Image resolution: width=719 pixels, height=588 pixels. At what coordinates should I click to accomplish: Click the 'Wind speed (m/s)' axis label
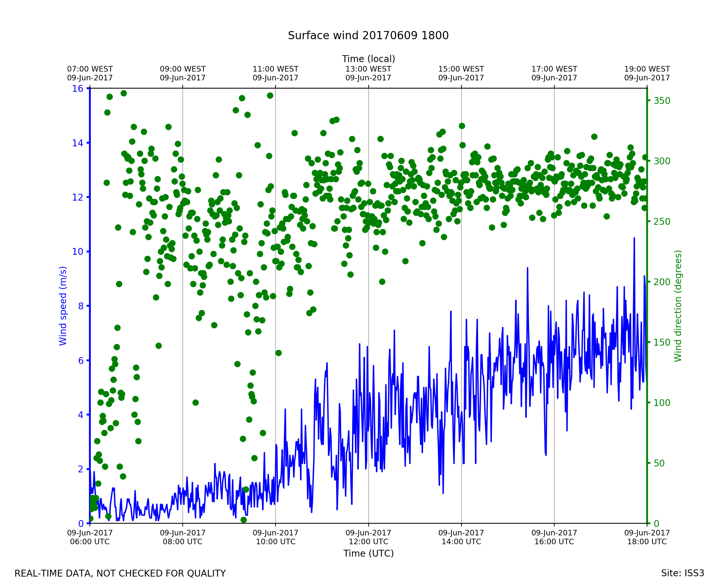[x=63, y=306]
